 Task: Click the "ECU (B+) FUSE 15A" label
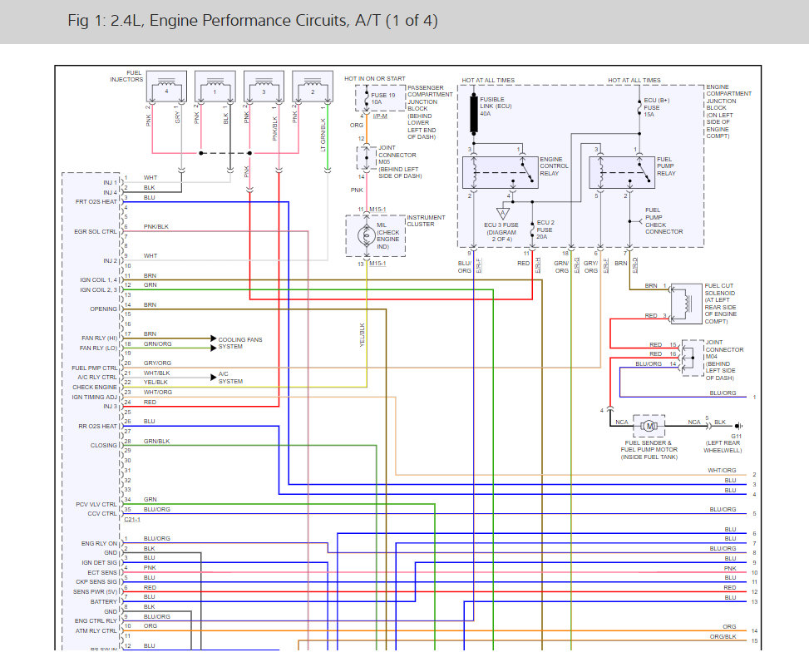click(x=656, y=107)
